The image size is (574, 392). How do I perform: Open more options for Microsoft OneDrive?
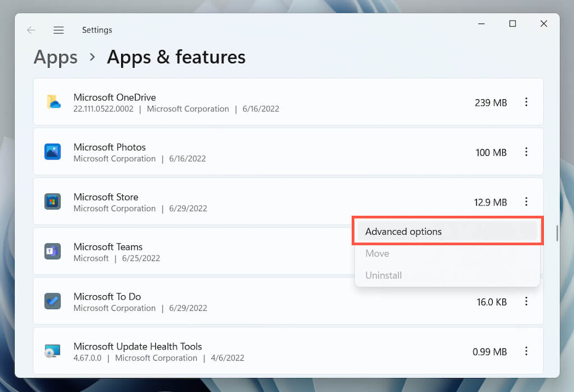(x=526, y=102)
